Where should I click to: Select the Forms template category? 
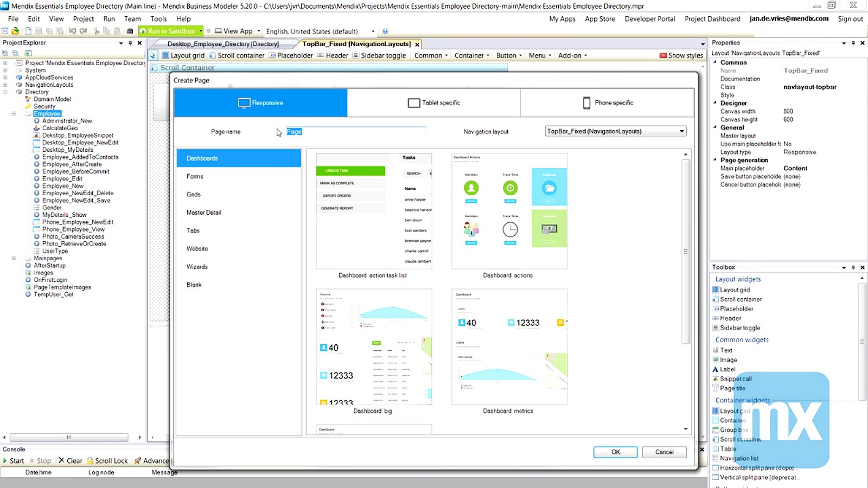tap(239, 176)
